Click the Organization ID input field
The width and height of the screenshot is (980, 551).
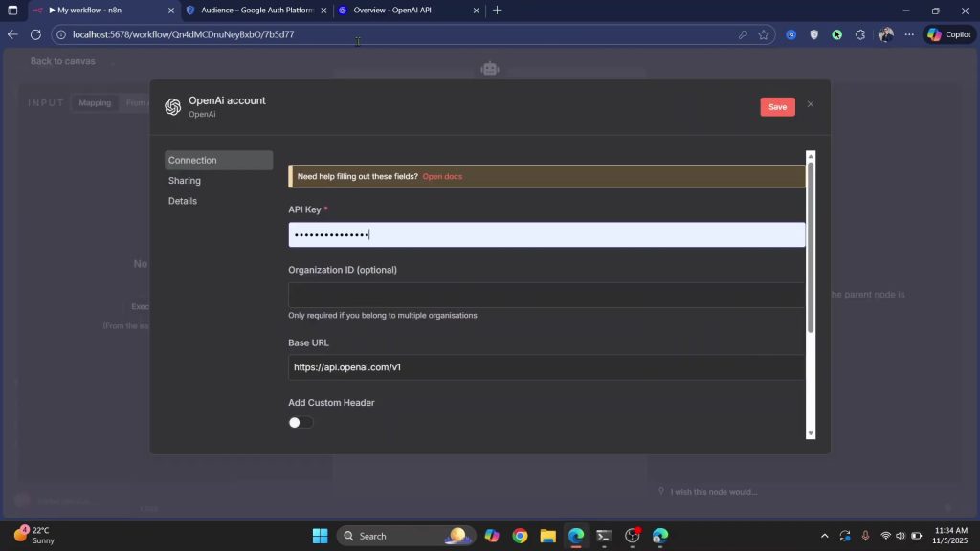[x=546, y=295]
